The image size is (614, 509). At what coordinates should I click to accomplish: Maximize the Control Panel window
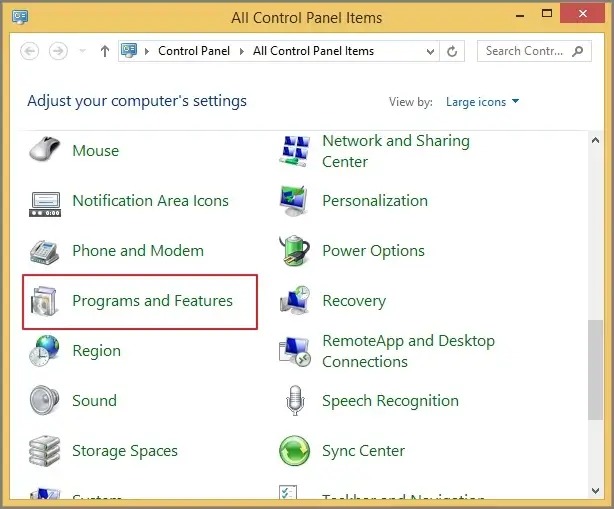[547, 14]
